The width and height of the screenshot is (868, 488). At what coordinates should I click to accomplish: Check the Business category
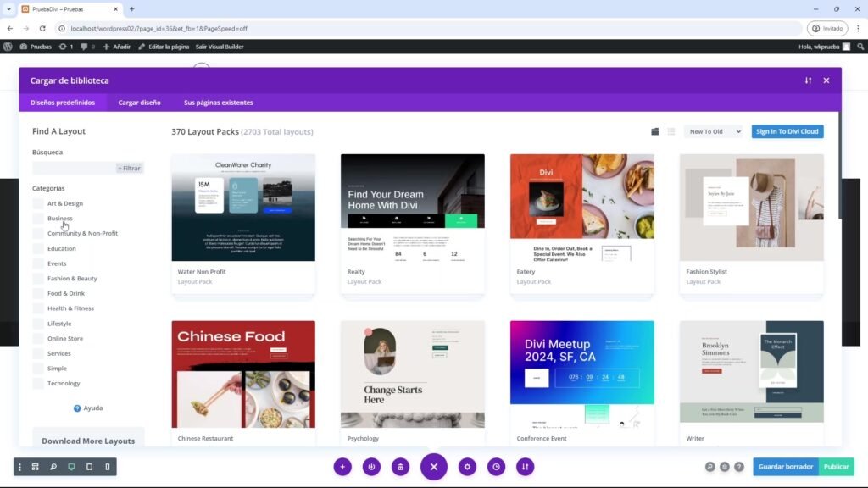(37, 219)
